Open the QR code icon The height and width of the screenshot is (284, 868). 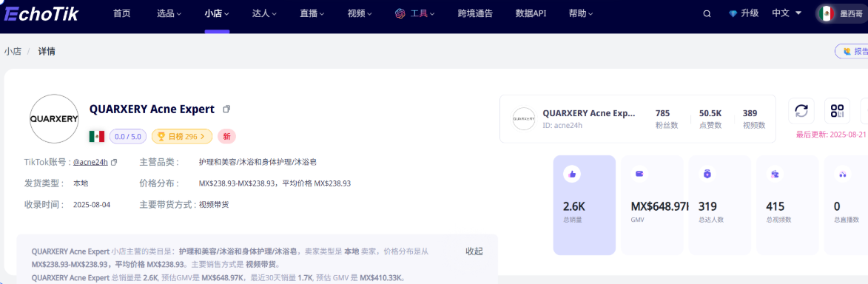(837, 110)
